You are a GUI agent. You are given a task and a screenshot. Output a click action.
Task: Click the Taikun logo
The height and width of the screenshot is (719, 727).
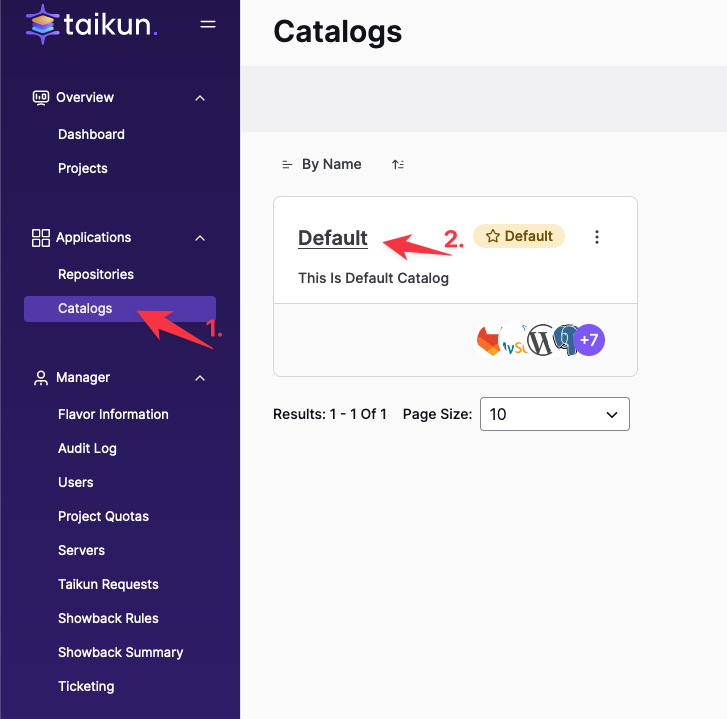tap(91, 24)
